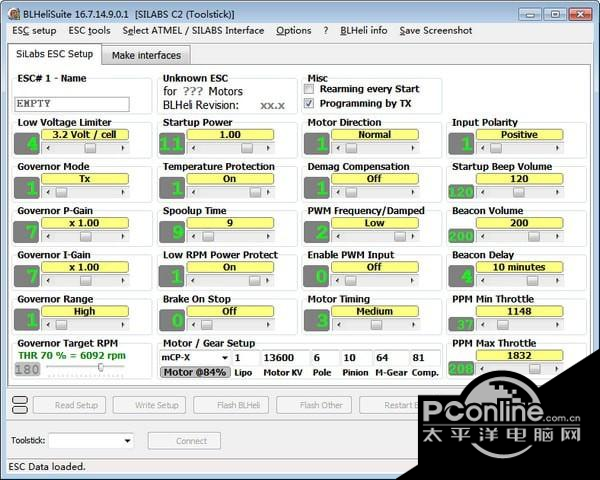Click left arrow of Governor Range scrollbar
The width and height of the screenshot is (600, 480).
pyautogui.click(x=48, y=325)
